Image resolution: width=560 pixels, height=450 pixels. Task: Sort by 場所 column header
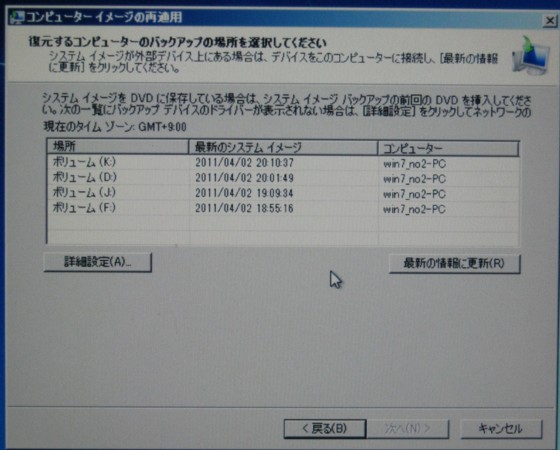(118, 147)
